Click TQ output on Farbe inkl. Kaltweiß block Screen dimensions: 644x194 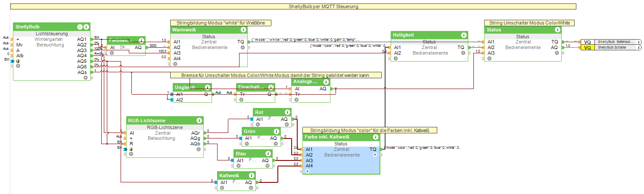(x=373, y=149)
